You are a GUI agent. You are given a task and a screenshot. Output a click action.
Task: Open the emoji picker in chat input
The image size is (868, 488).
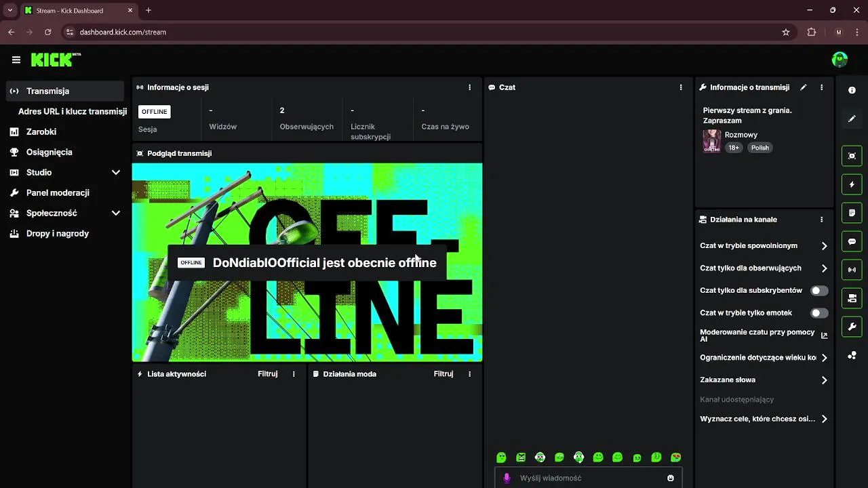(671, 478)
